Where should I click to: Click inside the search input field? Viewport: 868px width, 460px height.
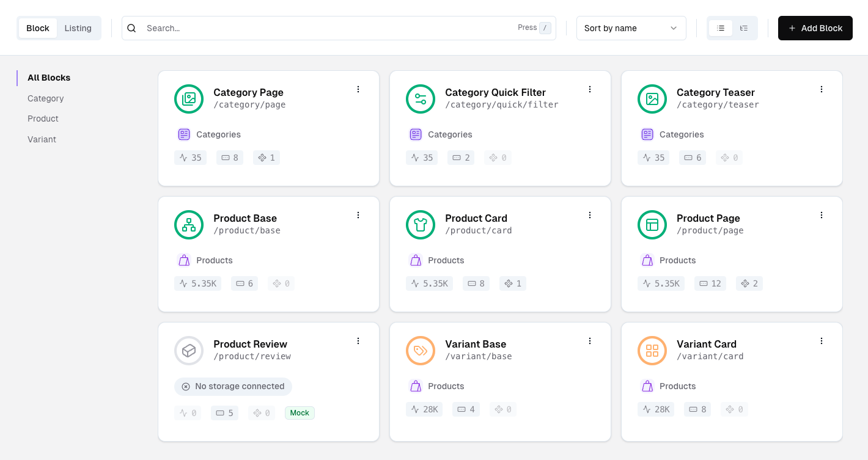click(x=306, y=27)
